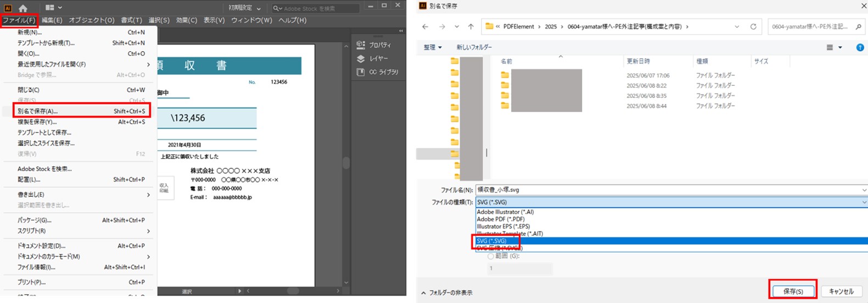Select the 範囲(G) radio button

[x=491, y=256]
